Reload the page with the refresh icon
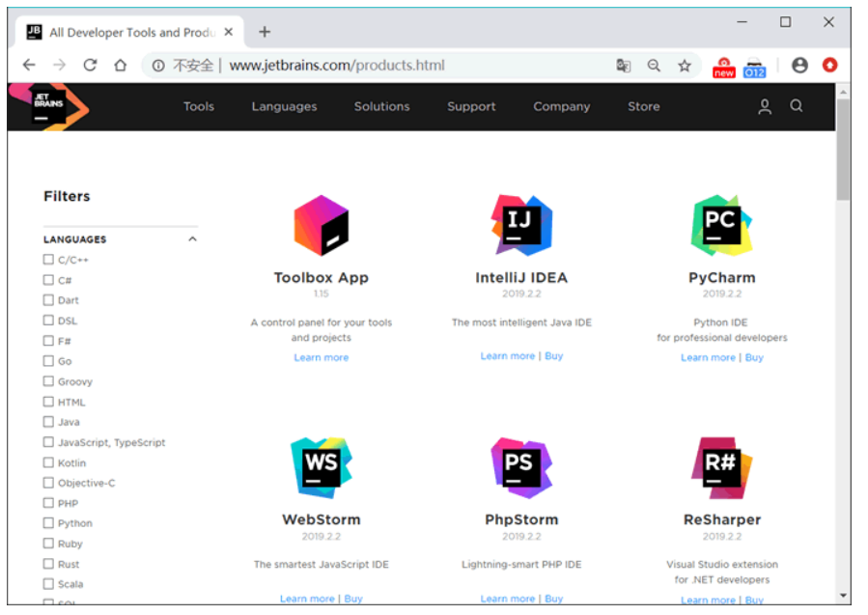The image size is (868, 615). pyautogui.click(x=90, y=66)
